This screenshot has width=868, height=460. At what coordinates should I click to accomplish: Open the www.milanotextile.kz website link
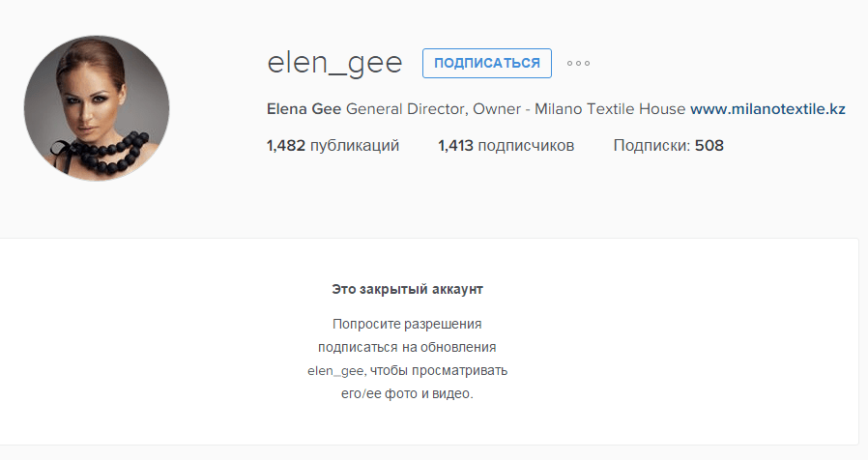tap(767, 109)
